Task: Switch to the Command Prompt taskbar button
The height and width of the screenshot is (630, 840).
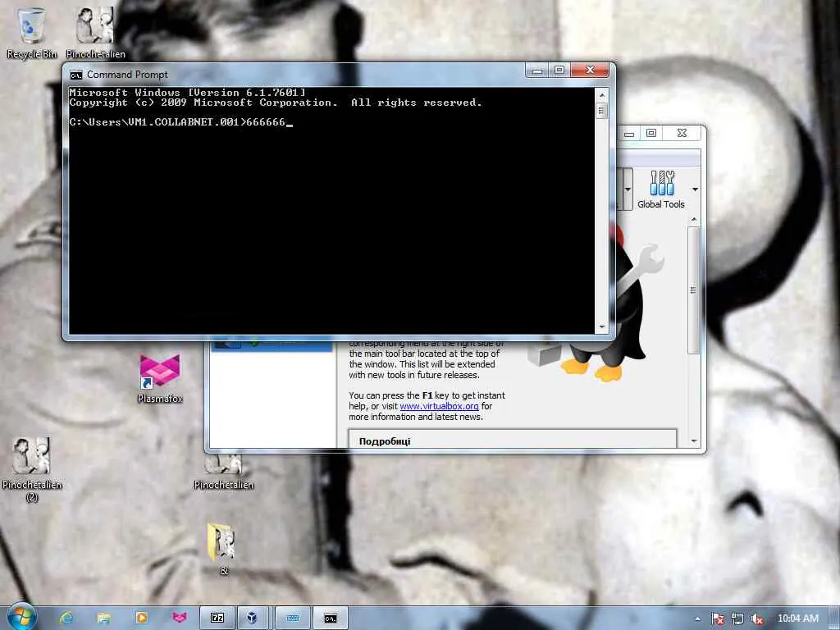Action: tap(331, 619)
